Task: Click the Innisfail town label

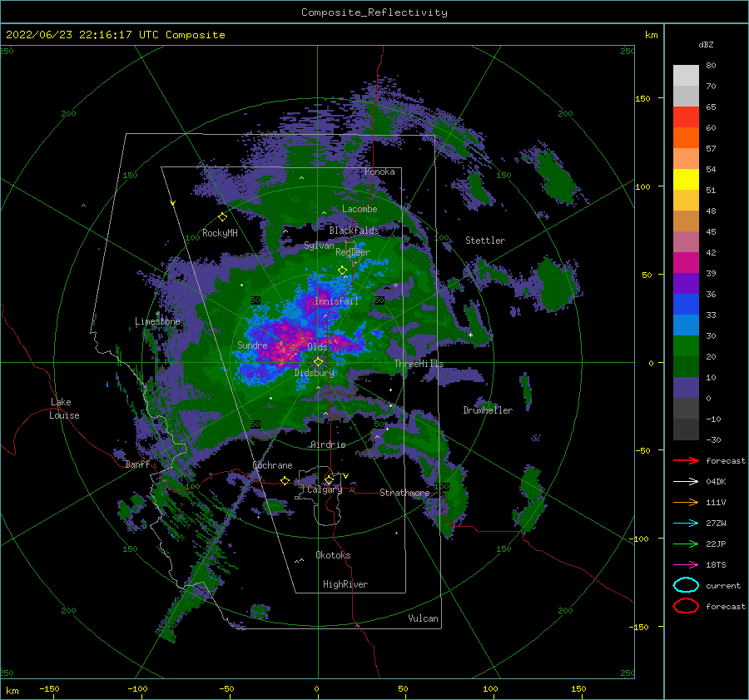Action: point(336,301)
